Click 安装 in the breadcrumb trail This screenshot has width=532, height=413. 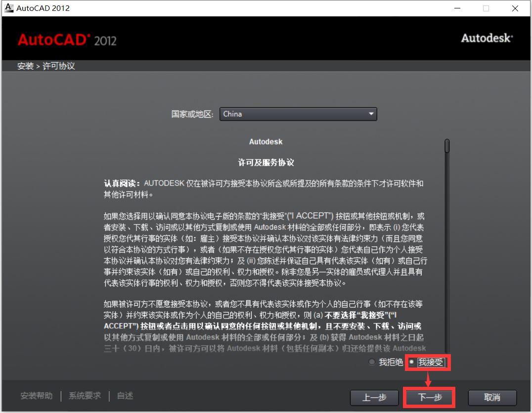pos(26,66)
